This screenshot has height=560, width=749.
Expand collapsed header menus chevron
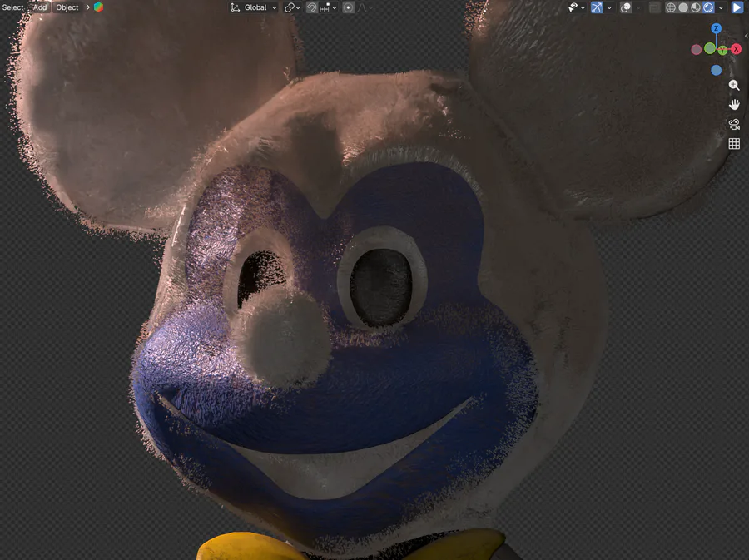[88, 7]
